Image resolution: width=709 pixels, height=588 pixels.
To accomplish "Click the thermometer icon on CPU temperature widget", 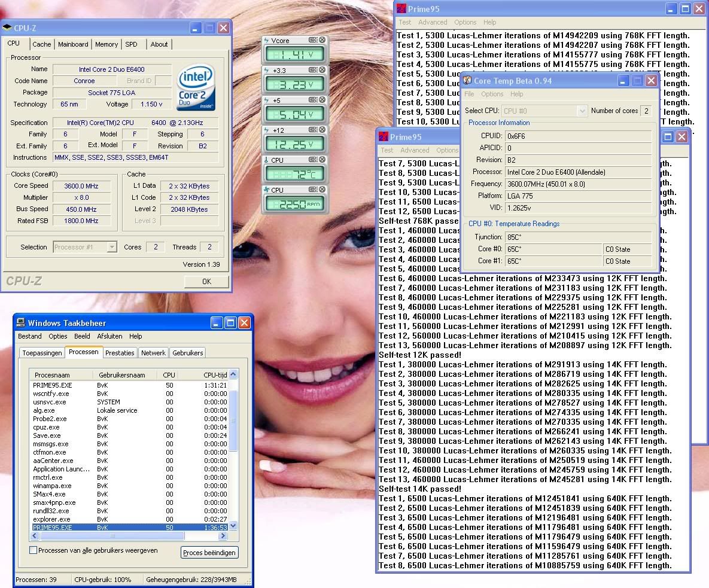I will (x=266, y=160).
